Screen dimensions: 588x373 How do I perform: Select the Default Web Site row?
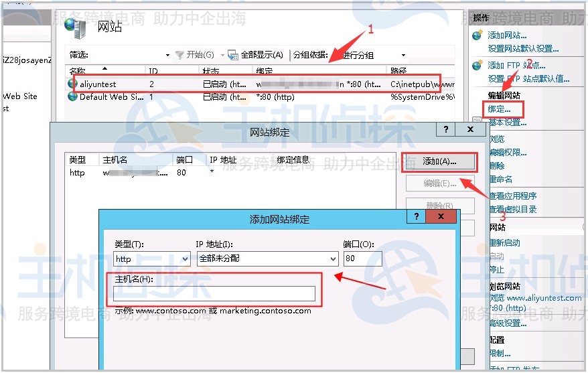click(x=261, y=96)
